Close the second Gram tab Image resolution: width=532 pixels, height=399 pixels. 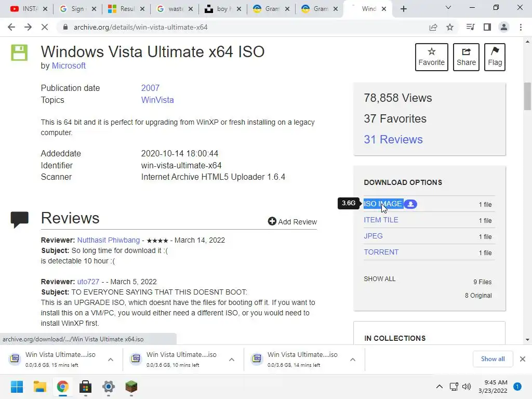(x=336, y=9)
